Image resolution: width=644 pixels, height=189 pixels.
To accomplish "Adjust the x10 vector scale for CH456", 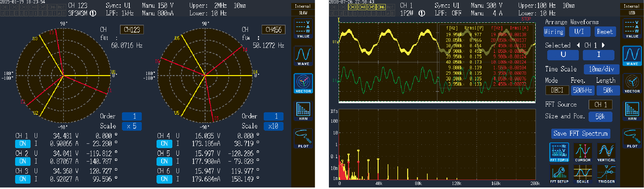I will 273,126.
